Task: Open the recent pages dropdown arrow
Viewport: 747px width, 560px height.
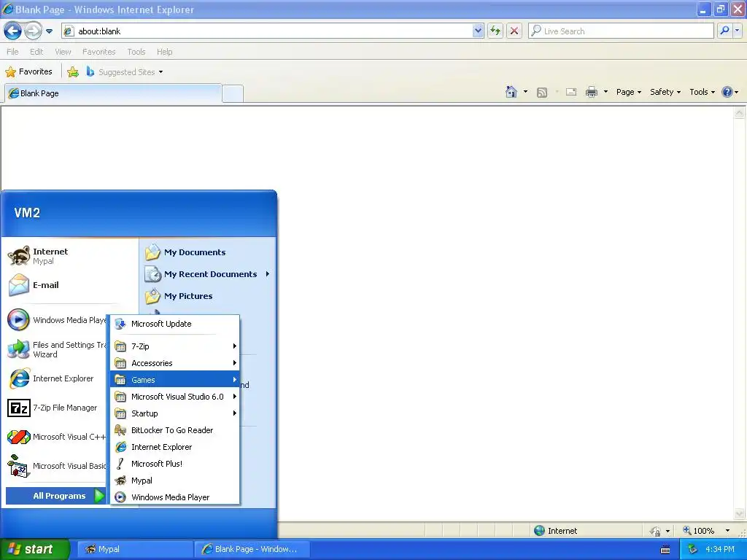Action: click(x=49, y=31)
